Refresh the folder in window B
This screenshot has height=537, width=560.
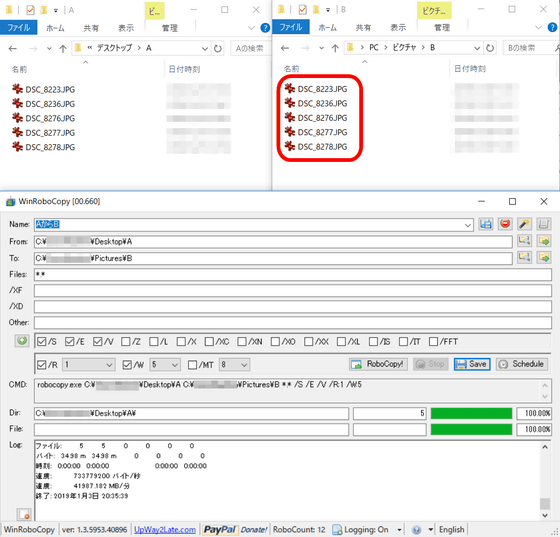pyautogui.click(x=490, y=48)
